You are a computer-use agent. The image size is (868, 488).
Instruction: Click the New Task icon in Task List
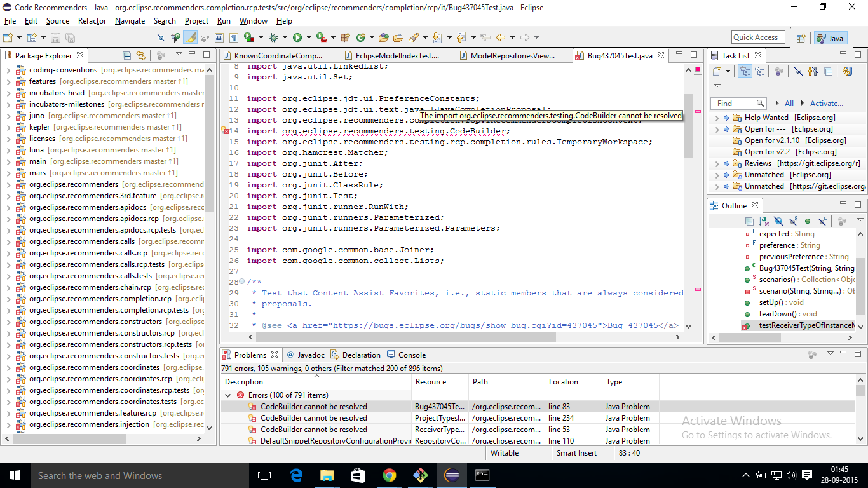pos(717,71)
